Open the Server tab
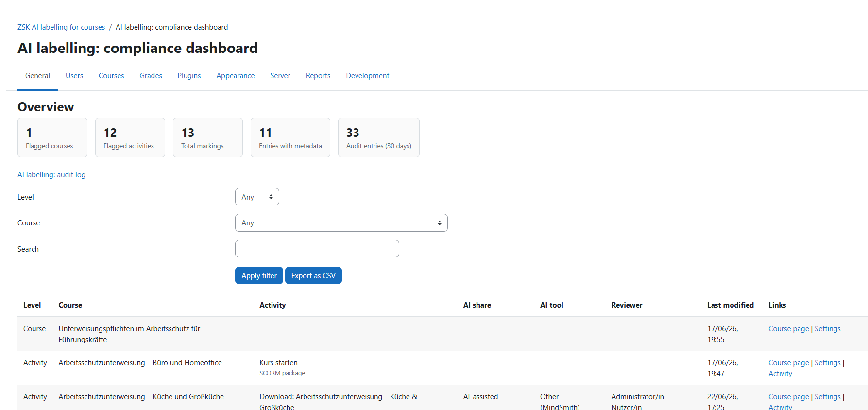Screen dimensions: 868x410 pos(280,76)
